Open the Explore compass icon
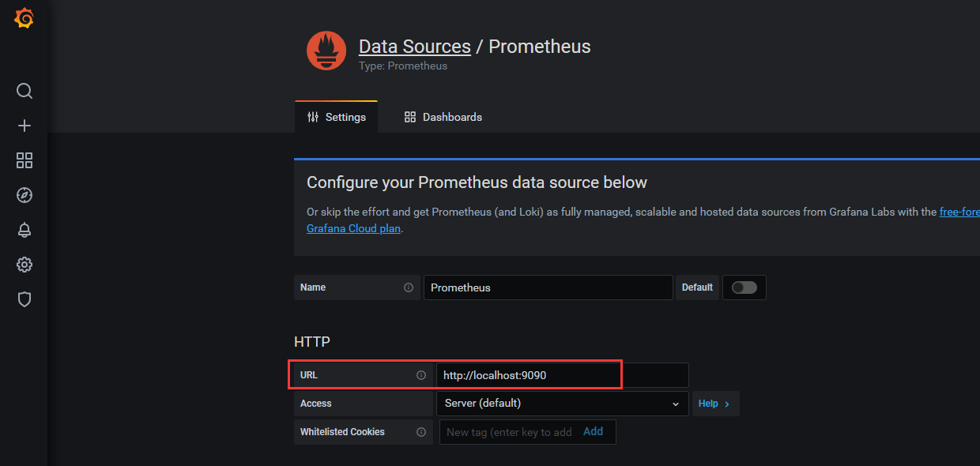Image resolution: width=980 pixels, height=466 pixels. (x=24, y=195)
